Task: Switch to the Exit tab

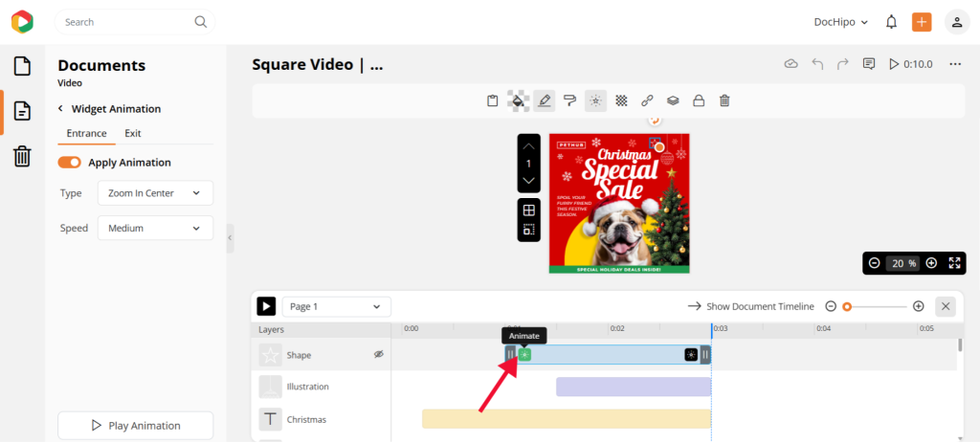Action: 132,133
